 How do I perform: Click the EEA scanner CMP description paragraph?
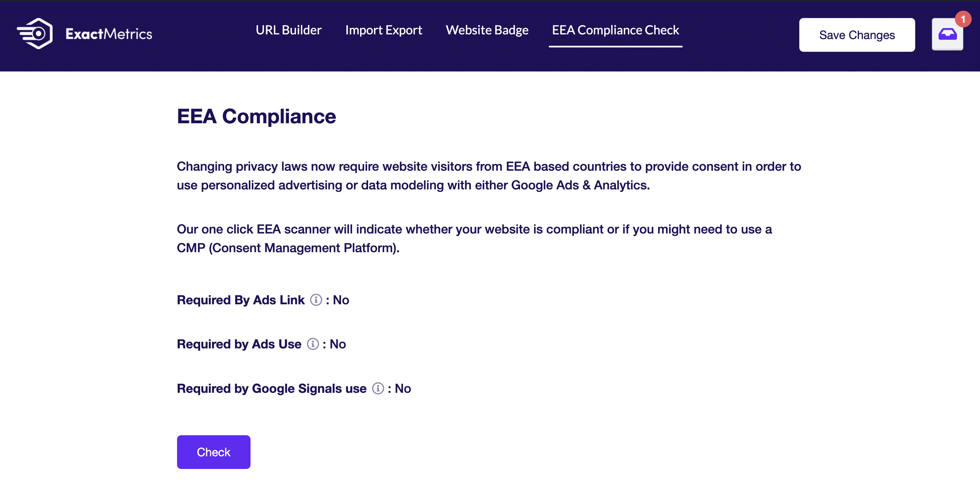pos(474,238)
